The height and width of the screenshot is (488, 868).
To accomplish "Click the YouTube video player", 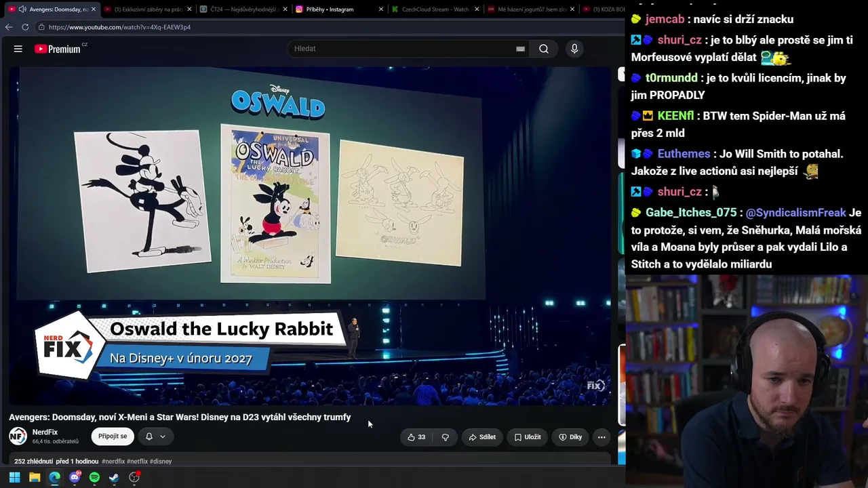I will [x=310, y=235].
